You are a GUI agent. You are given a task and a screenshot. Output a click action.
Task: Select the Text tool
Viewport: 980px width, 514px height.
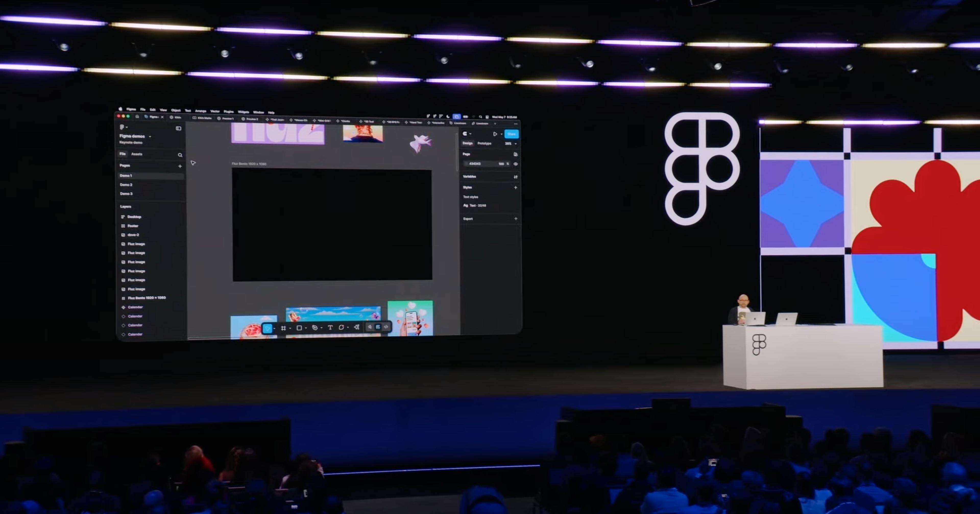coord(330,328)
